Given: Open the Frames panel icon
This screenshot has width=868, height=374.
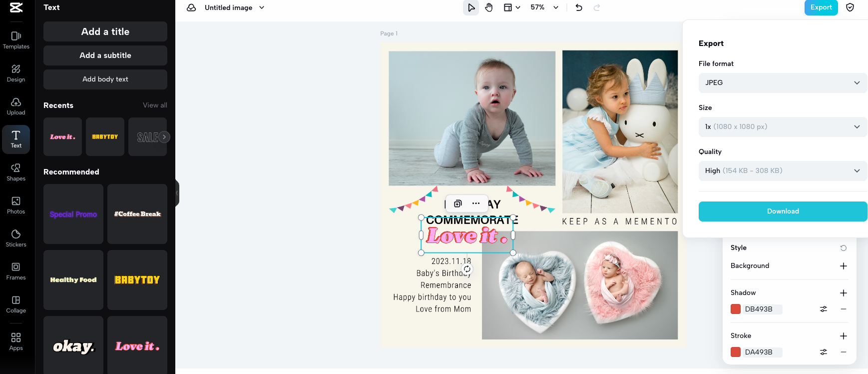Looking at the screenshot, I should tap(16, 271).
